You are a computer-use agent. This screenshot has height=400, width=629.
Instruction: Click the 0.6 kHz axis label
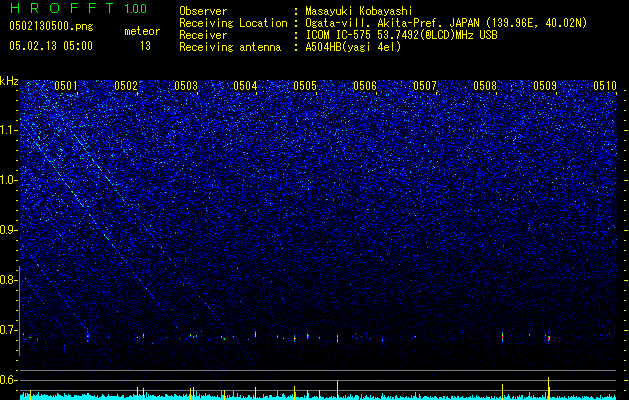(9, 380)
